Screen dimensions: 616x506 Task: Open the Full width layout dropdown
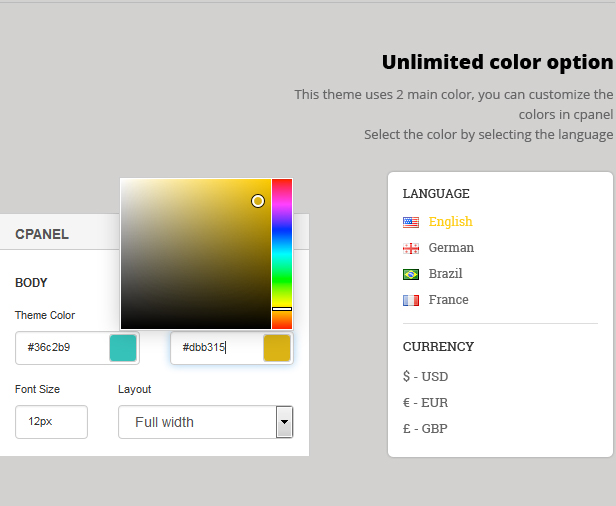[205, 422]
